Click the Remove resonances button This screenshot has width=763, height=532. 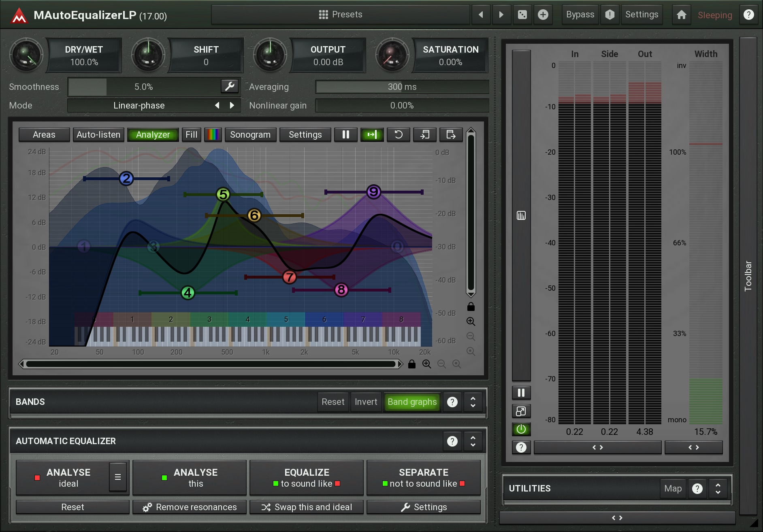point(190,507)
